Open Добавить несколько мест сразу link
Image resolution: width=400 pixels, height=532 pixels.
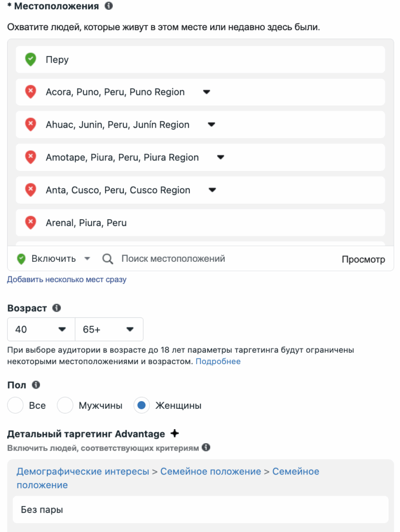point(67,279)
